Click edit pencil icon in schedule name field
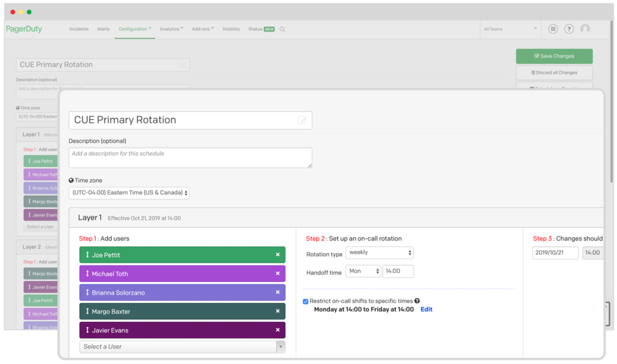The image size is (617, 364). pyautogui.click(x=302, y=121)
